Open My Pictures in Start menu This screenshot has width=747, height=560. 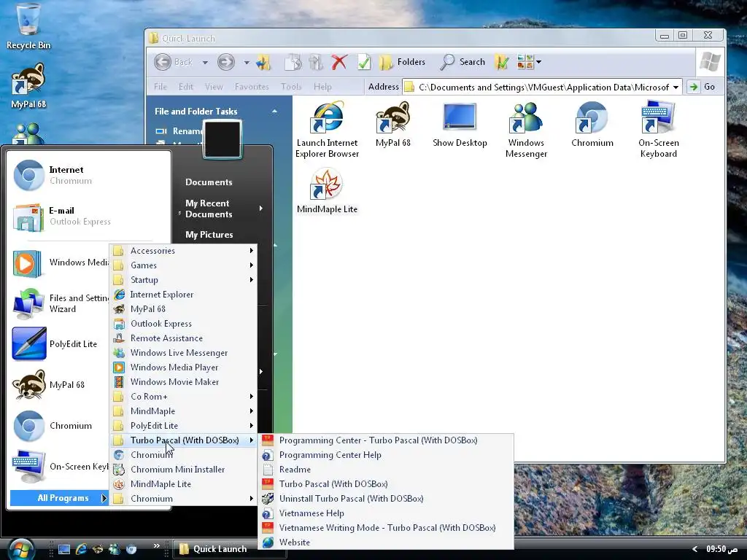pyautogui.click(x=209, y=234)
